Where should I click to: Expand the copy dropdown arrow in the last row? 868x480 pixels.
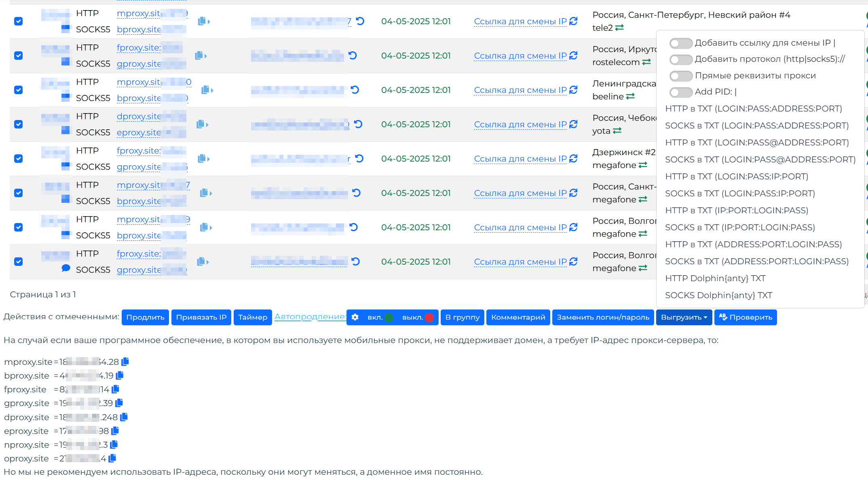(x=207, y=262)
